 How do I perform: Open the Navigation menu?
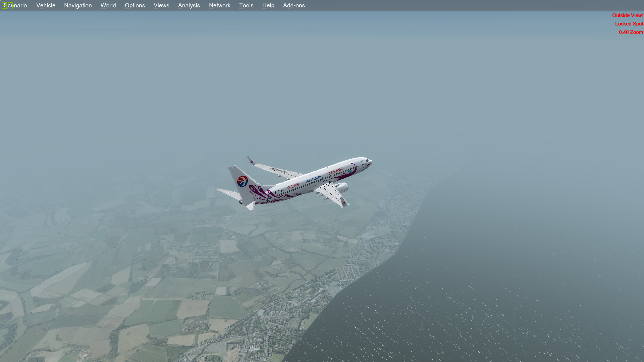tap(78, 5)
